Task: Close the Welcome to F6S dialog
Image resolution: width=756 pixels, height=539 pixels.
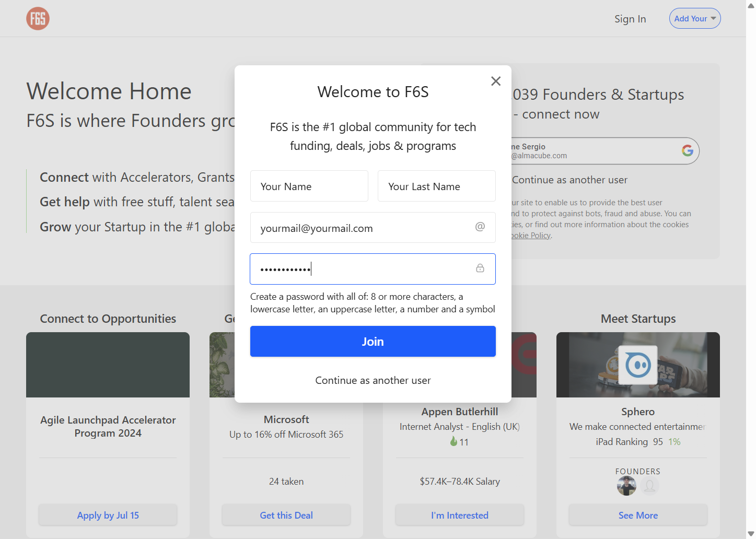Action: [496, 81]
